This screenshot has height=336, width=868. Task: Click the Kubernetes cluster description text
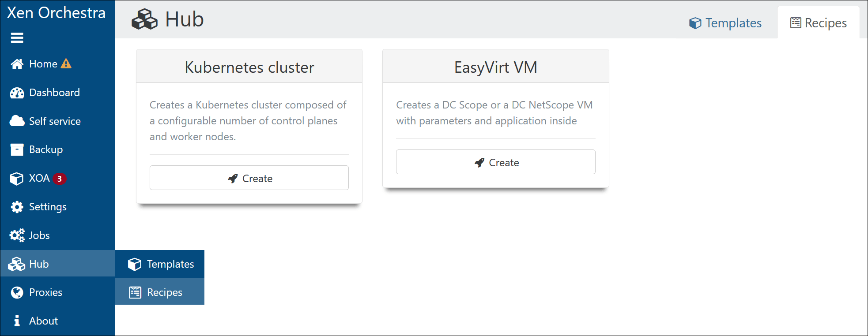pyautogui.click(x=248, y=121)
